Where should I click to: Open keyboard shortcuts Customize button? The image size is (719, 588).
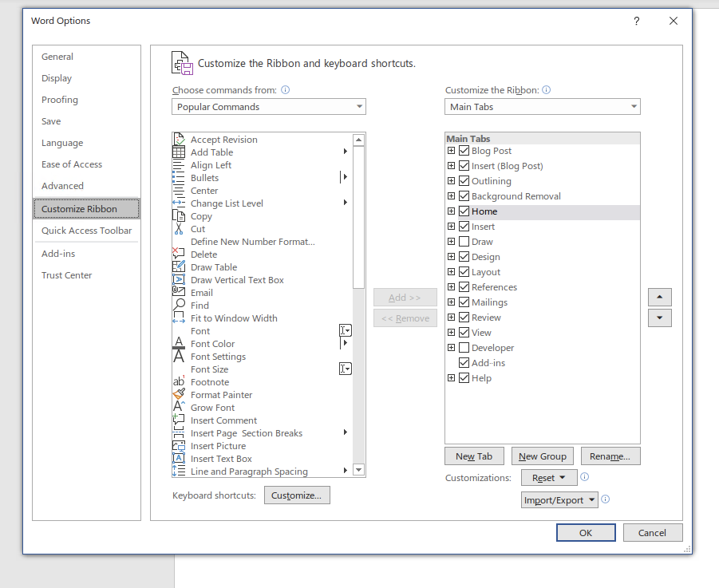point(297,495)
